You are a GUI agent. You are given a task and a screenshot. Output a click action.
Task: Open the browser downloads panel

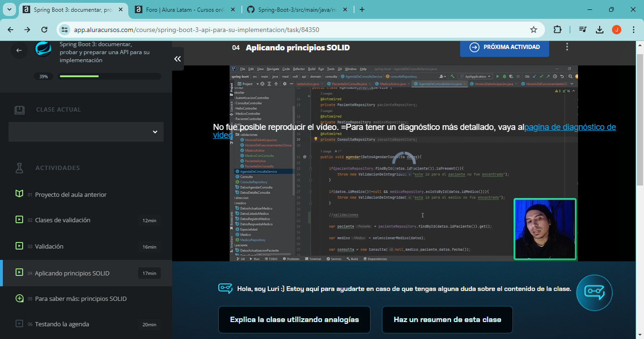coord(600,30)
